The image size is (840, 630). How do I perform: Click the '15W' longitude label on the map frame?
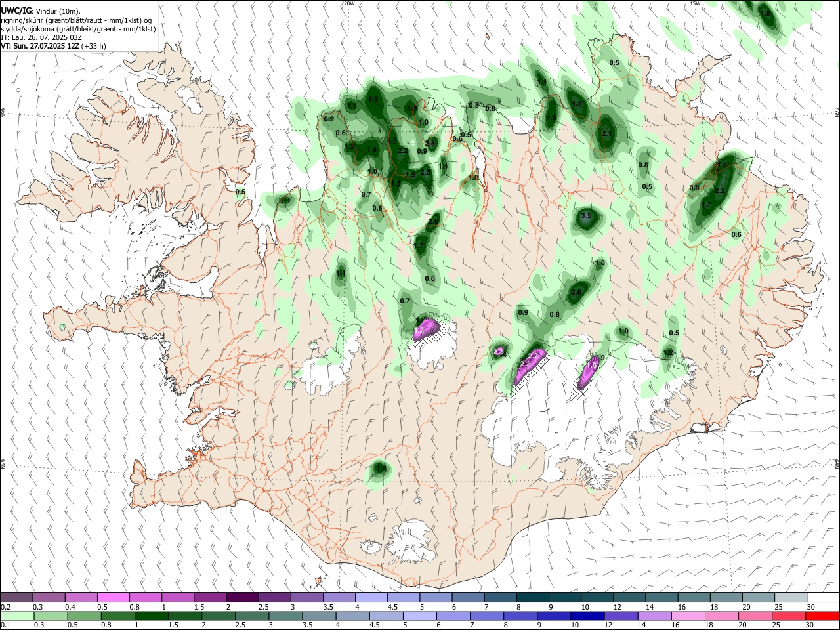[695, 3]
